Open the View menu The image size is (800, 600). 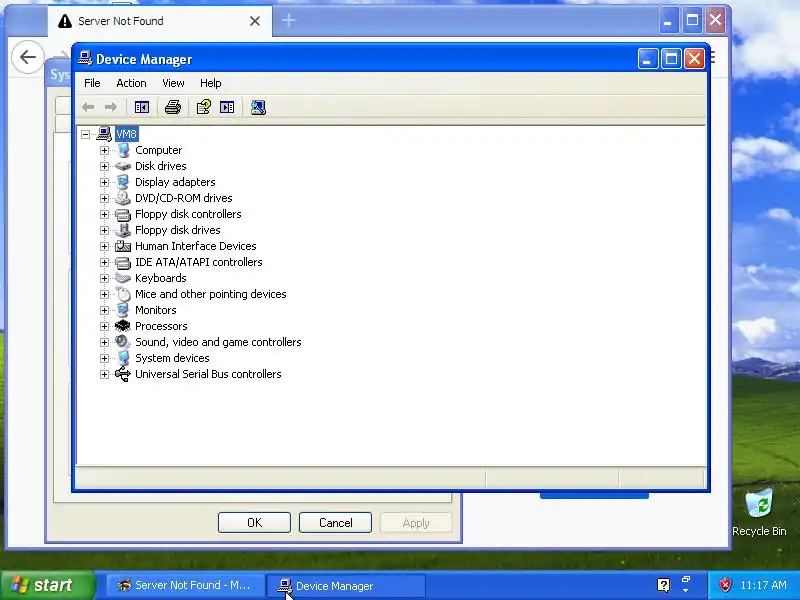(x=173, y=83)
